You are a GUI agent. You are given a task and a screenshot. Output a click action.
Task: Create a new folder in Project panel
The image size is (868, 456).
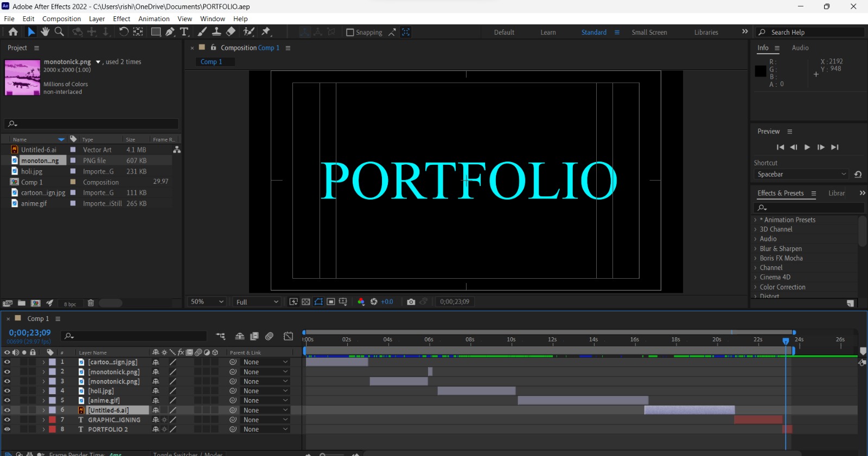point(22,303)
